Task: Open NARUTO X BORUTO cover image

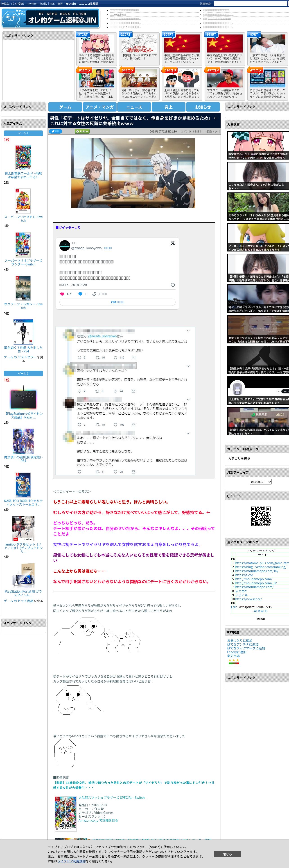Action: (x=23, y=485)
